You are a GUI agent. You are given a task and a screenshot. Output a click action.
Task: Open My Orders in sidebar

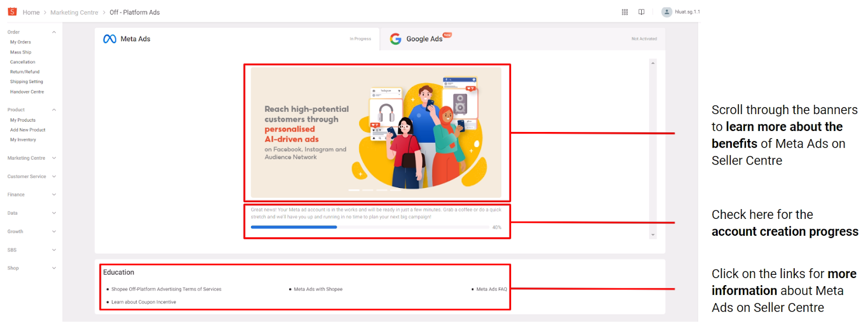21,42
